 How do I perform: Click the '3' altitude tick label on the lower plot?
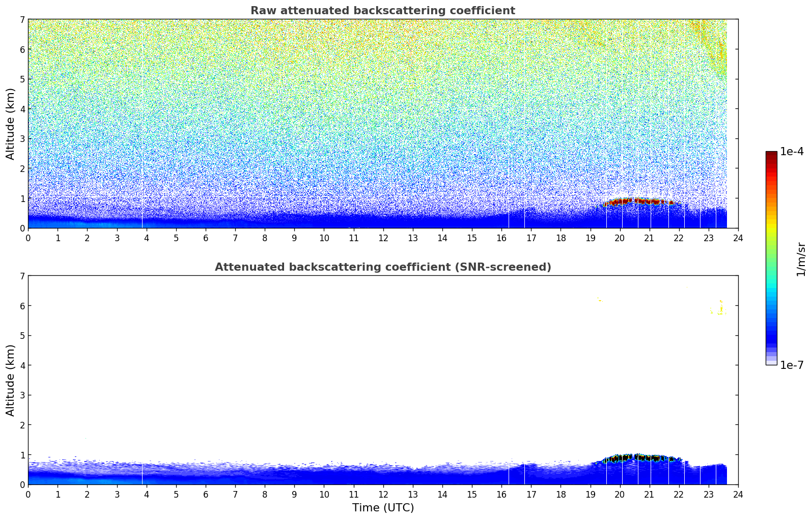22,395
